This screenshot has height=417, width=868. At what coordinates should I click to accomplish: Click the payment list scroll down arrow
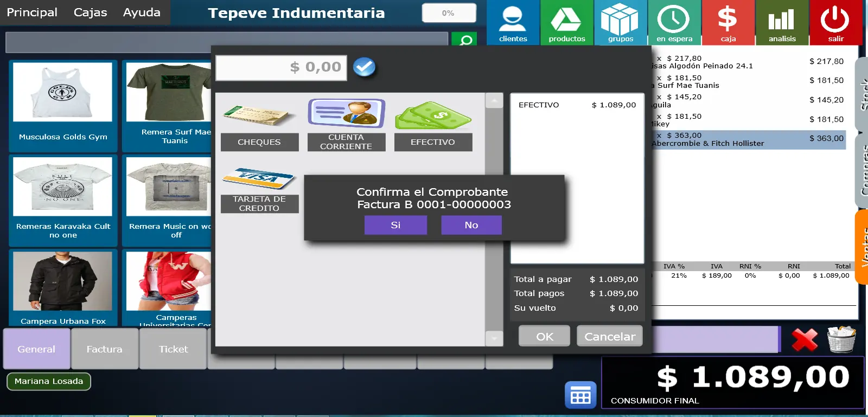click(494, 338)
